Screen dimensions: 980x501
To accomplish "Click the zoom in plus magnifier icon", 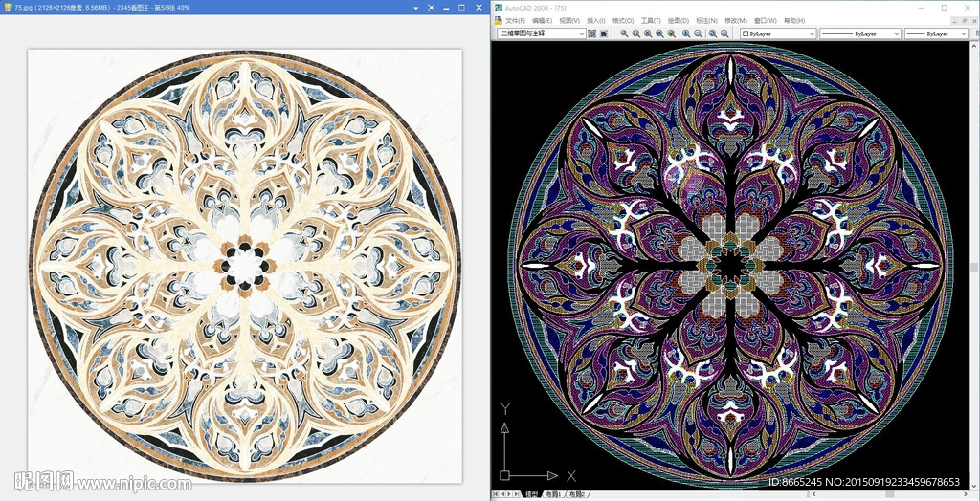I will [x=686, y=33].
